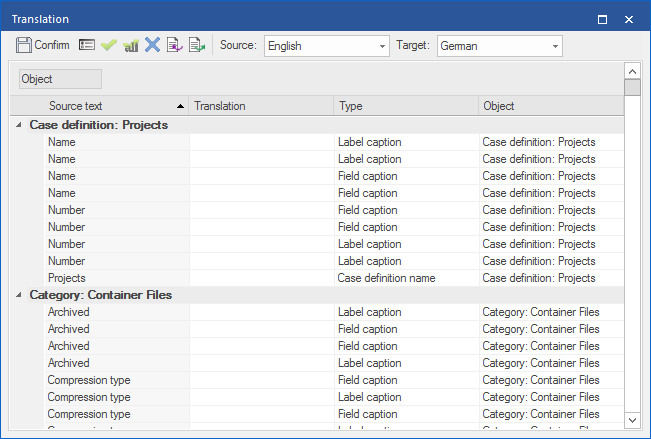Maximize the Translation window
This screenshot has height=439, width=651.
(x=602, y=20)
